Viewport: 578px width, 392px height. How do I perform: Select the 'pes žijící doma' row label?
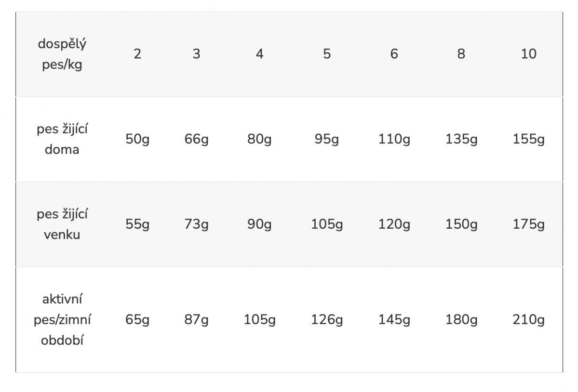[x=62, y=139]
